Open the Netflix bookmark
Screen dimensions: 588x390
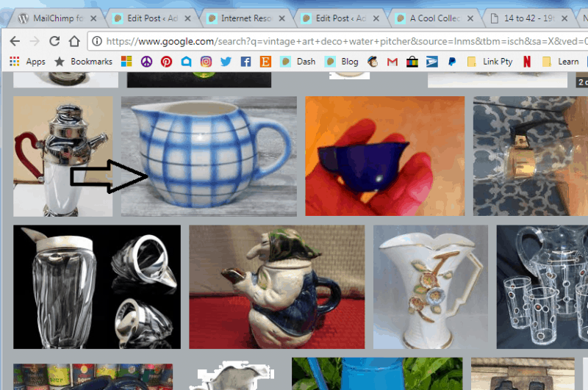(x=527, y=62)
